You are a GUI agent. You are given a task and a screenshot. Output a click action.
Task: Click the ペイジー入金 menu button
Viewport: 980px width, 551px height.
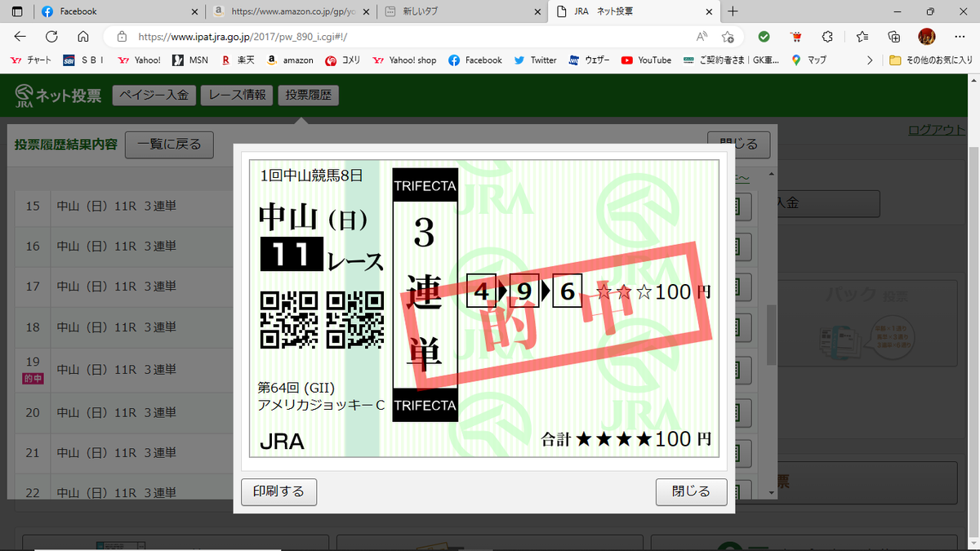click(x=154, y=96)
